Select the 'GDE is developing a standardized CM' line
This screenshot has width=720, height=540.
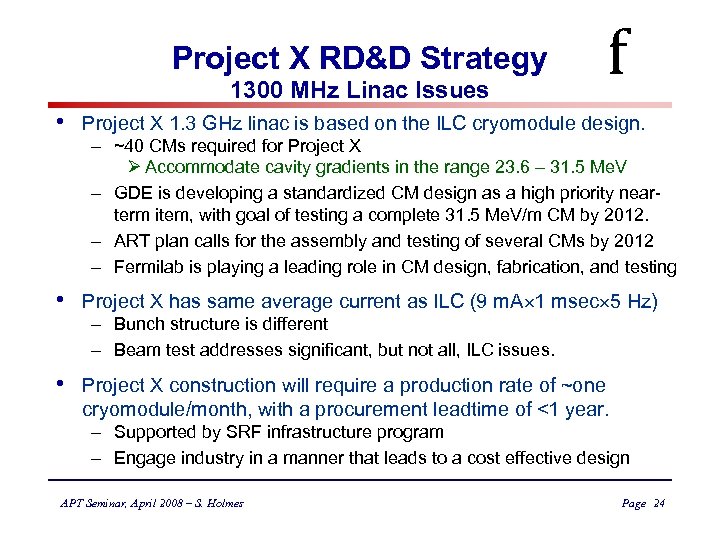387,193
